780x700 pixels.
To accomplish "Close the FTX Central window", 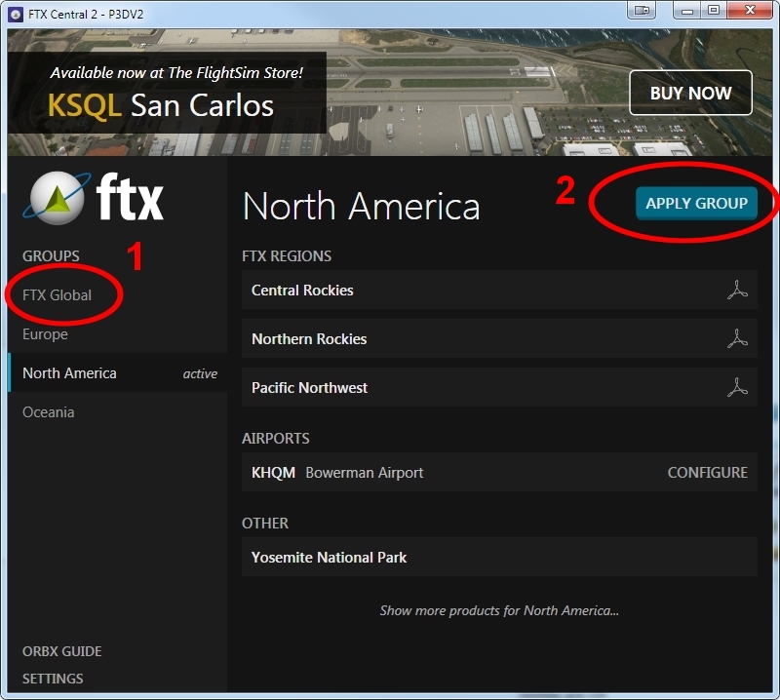I will pos(750,11).
